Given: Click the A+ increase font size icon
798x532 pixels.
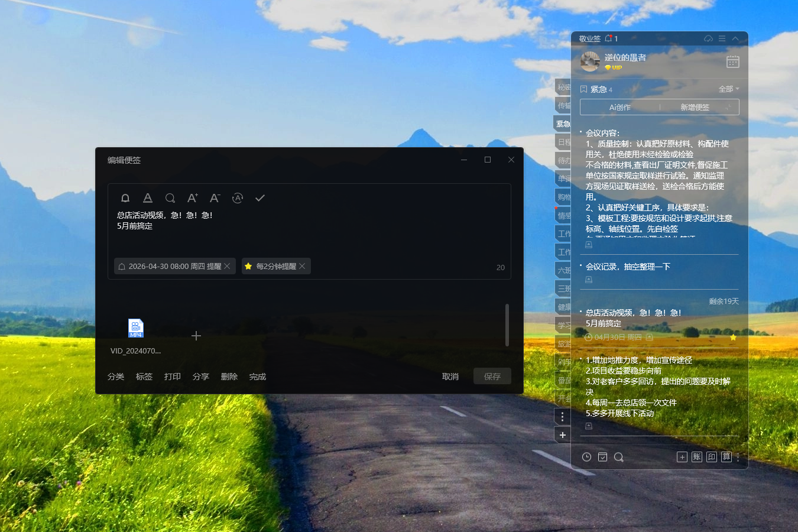Looking at the screenshot, I should 192,198.
